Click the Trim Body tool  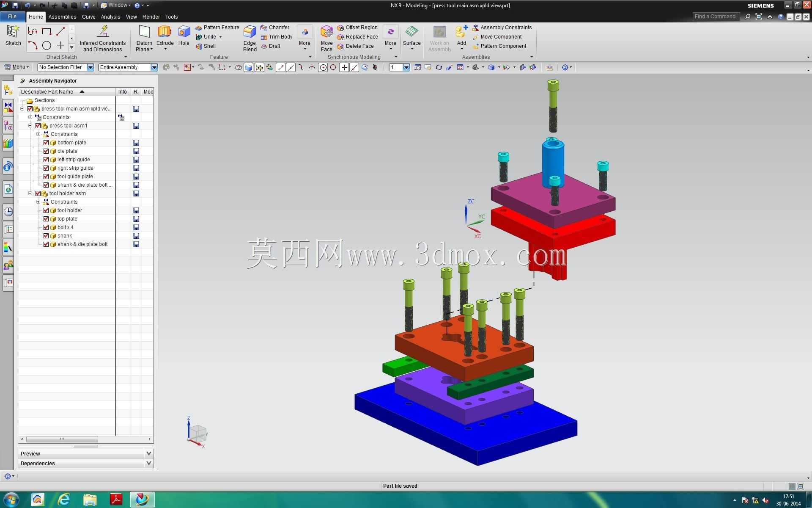point(277,37)
